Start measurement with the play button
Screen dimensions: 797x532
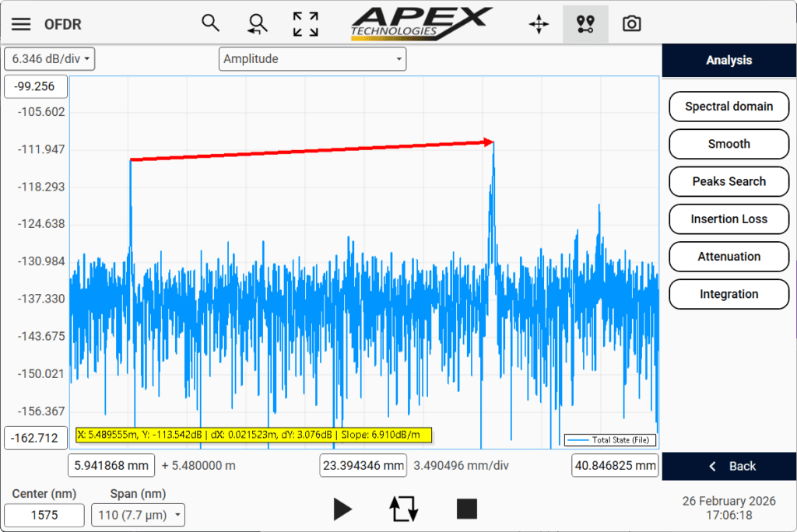pos(342,509)
